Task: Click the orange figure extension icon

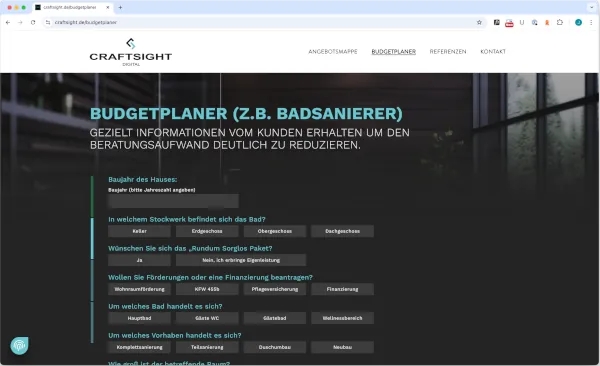Action: coord(547,23)
